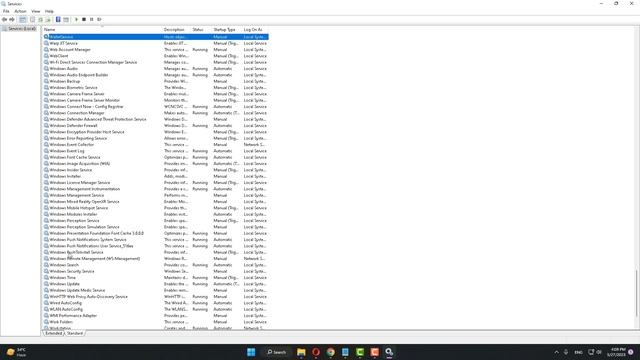Viewport: 640px width, 360px height.
Task: Select Windows Error Reporting Service row
Action: [x=156, y=138]
